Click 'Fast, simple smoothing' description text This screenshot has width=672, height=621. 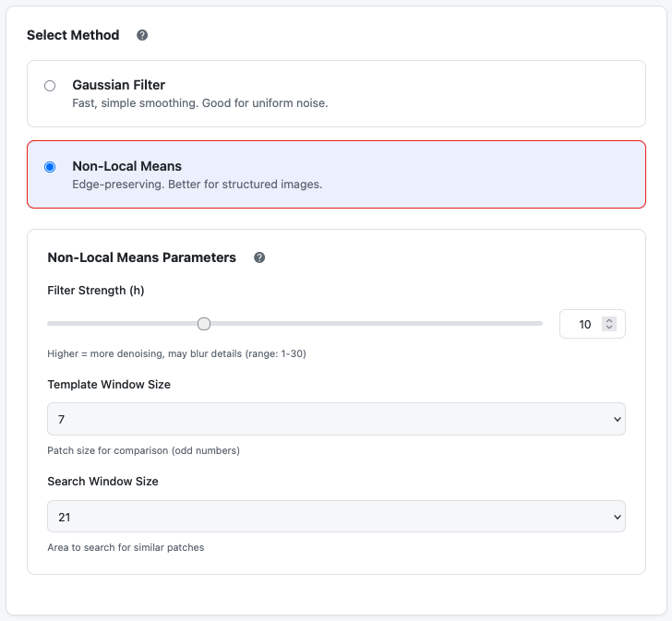pyautogui.click(x=199, y=103)
